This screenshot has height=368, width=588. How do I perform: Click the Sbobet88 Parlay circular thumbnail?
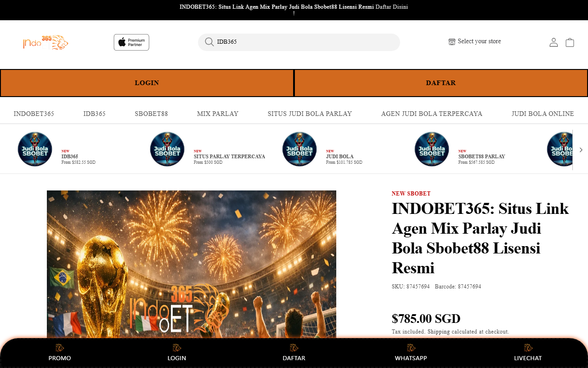(x=432, y=149)
